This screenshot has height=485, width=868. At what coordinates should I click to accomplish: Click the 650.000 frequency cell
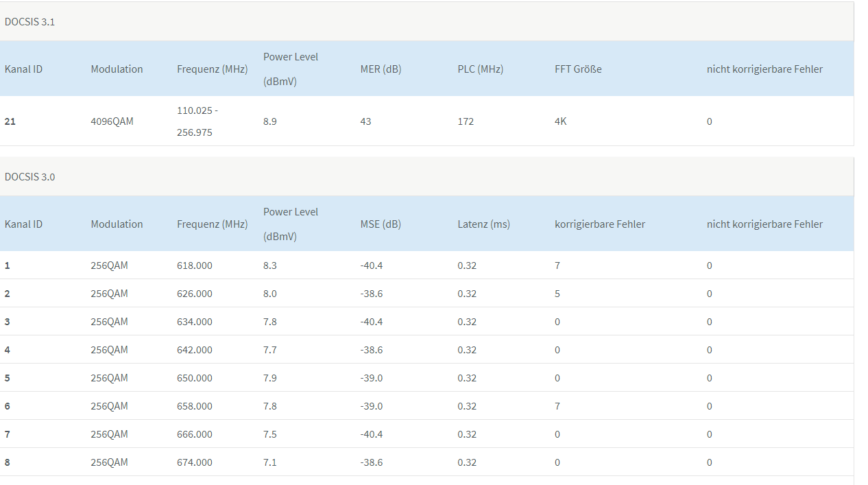(195, 378)
